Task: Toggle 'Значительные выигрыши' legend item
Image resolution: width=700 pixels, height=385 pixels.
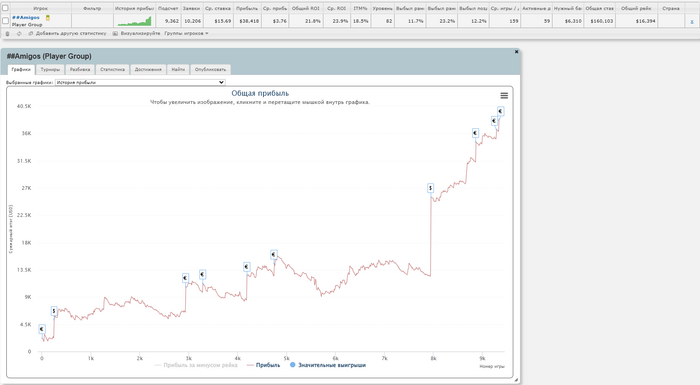Action: click(328, 365)
